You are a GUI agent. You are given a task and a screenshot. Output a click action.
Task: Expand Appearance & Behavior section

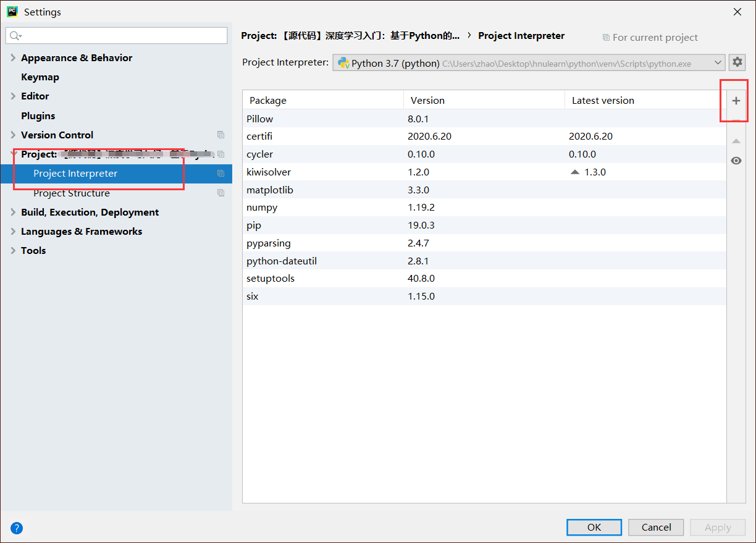14,58
